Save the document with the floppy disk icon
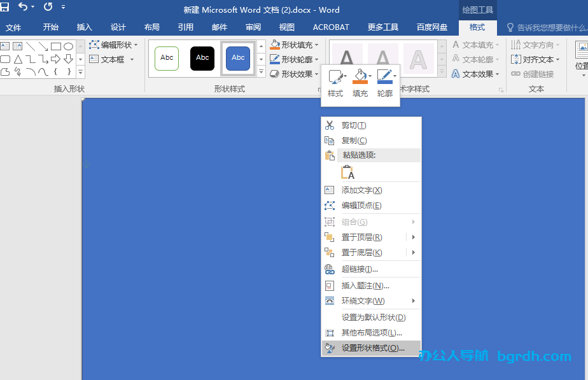Image resolution: width=588 pixels, height=380 pixels. (4, 7)
